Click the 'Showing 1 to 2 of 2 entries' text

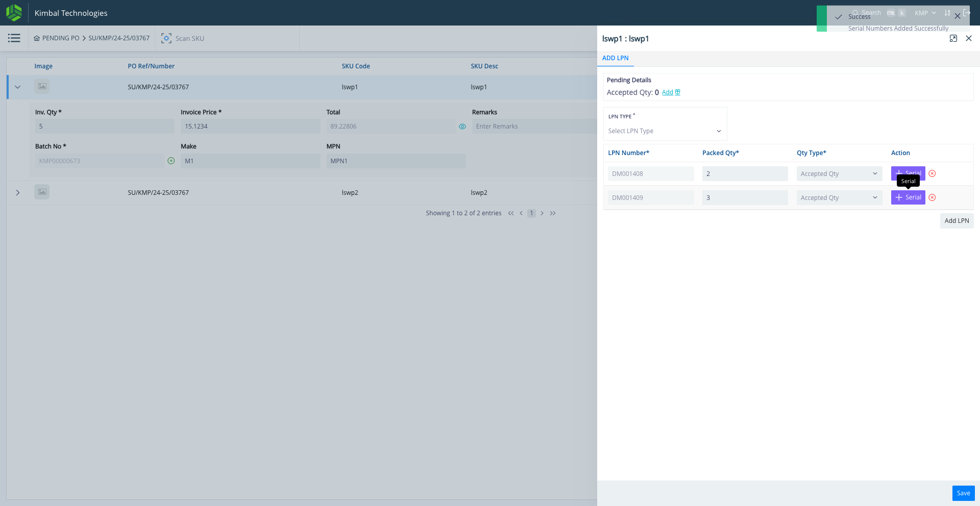(x=463, y=213)
